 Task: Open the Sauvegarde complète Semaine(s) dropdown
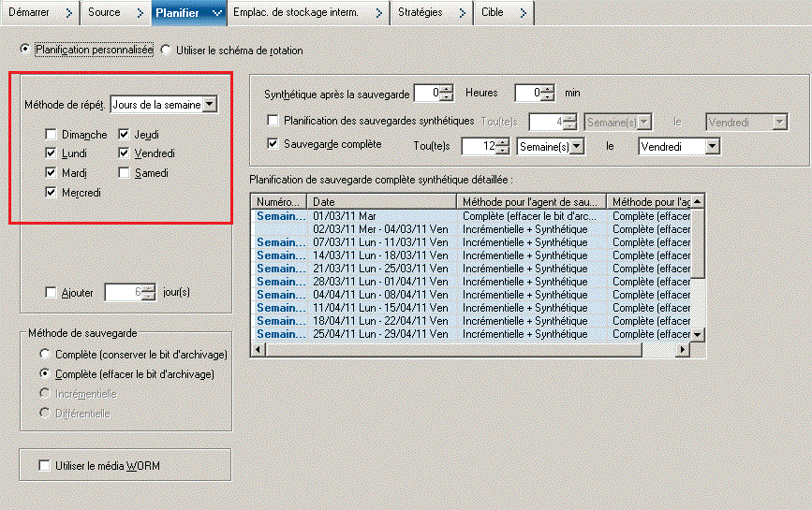pyautogui.click(x=577, y=147)
